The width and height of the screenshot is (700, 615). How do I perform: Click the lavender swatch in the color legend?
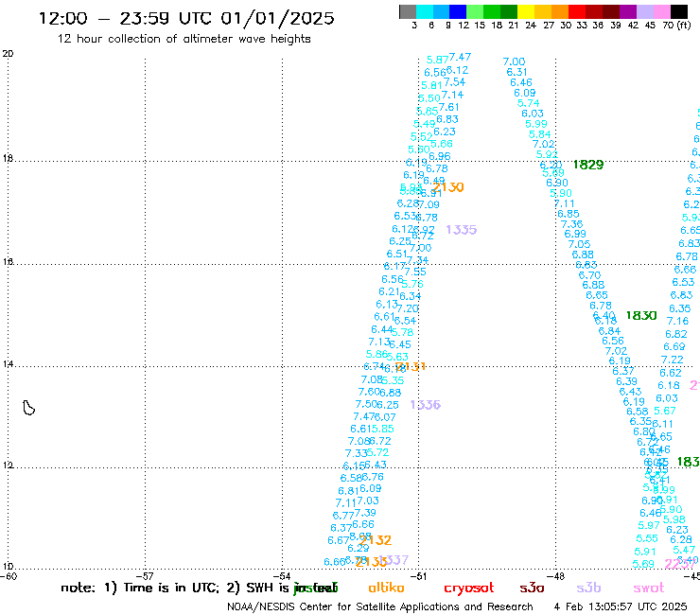(x=644, y=11)
